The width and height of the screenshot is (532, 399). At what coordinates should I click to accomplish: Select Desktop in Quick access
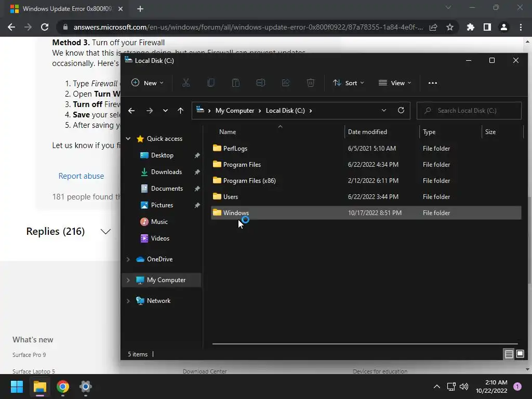tap(162, 155)
